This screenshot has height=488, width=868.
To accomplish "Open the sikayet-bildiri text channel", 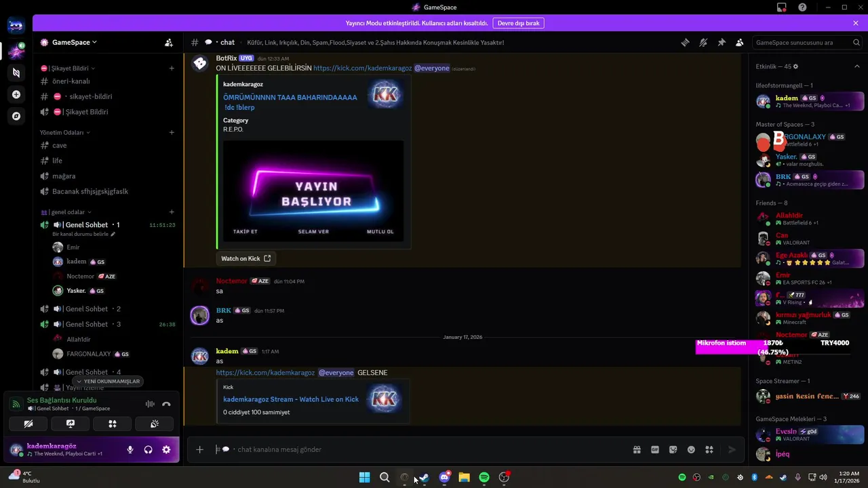I will click(x=108, y=96).
